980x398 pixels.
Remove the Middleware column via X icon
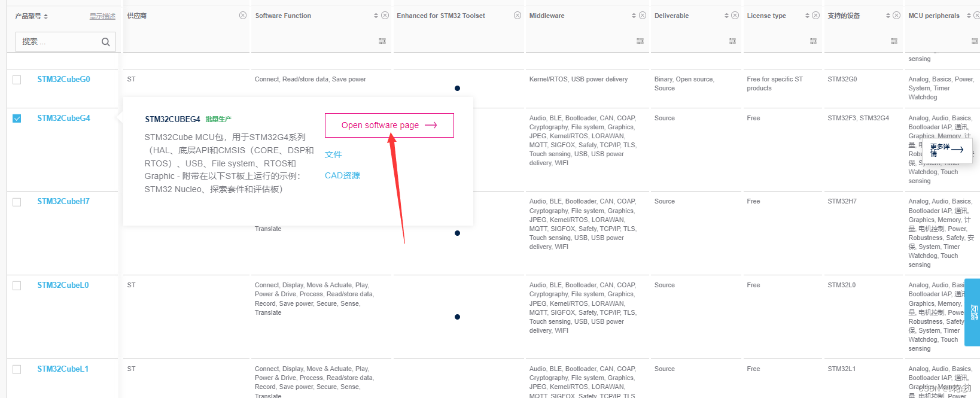pos(643,16)
